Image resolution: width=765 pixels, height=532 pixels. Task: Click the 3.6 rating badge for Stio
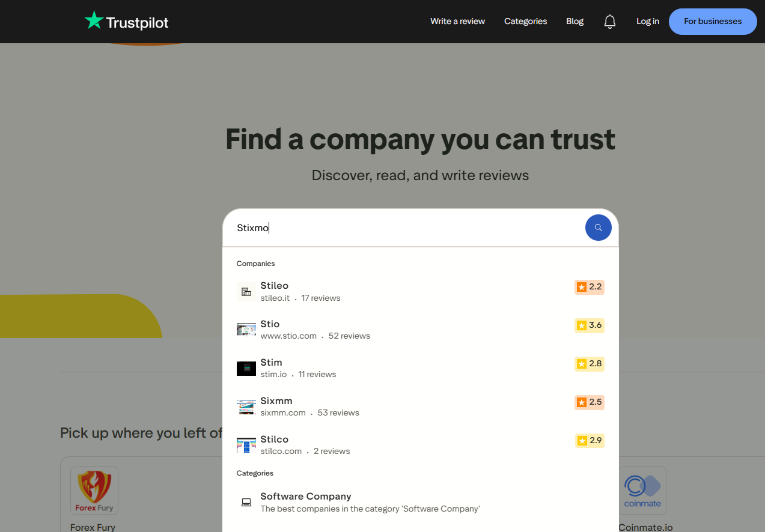[x=589, y=325]
